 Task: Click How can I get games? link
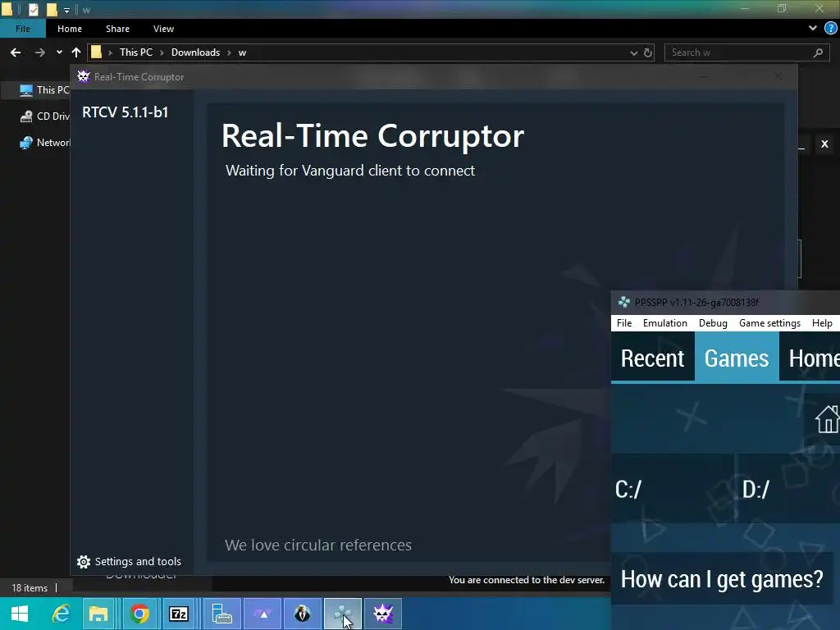click(722, 579)
